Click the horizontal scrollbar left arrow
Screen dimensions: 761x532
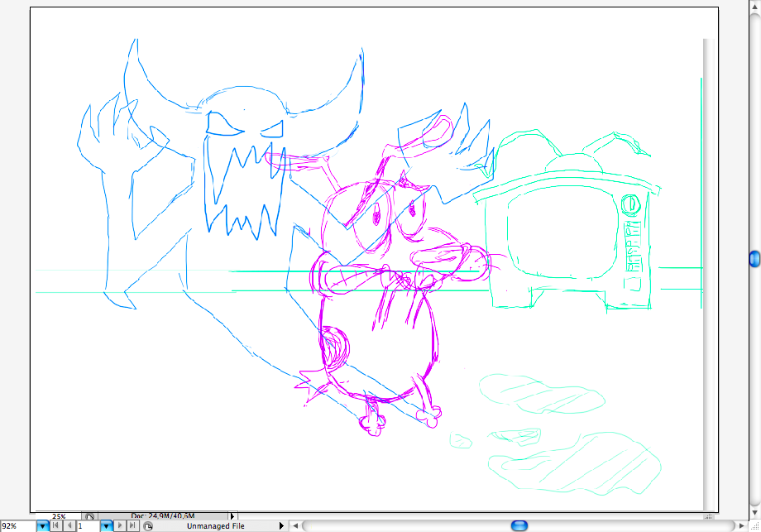[295, 526]
